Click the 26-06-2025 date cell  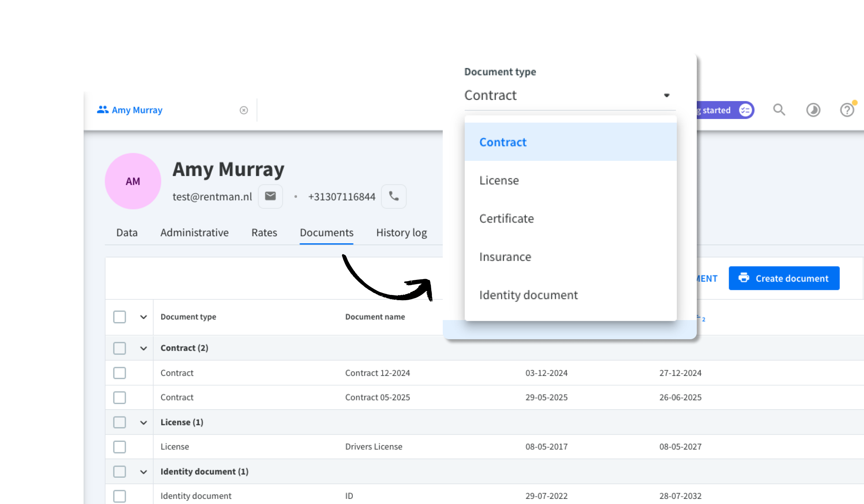[680, 397]
